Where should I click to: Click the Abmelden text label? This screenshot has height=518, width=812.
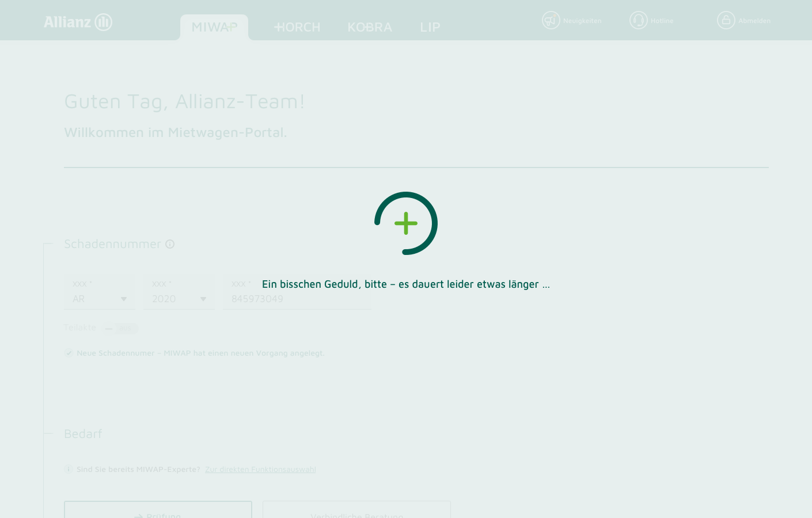(754, 21)
